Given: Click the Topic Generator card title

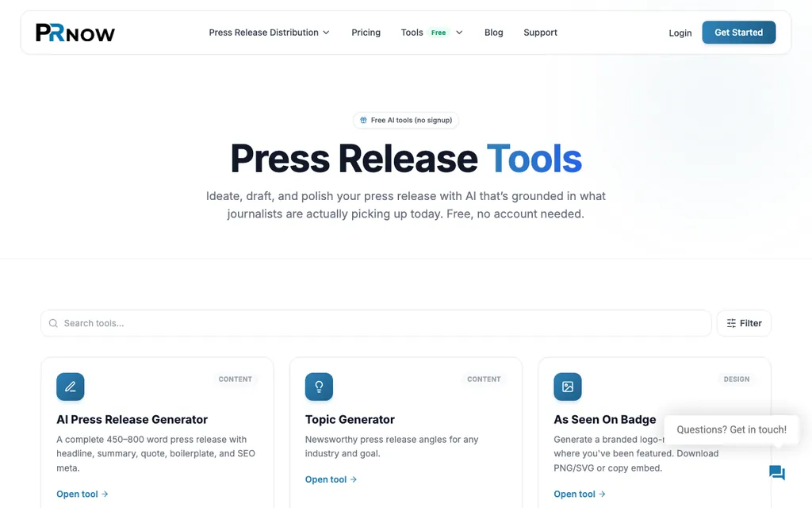Looking at the screenshot, I should click(x=350, y=419).
